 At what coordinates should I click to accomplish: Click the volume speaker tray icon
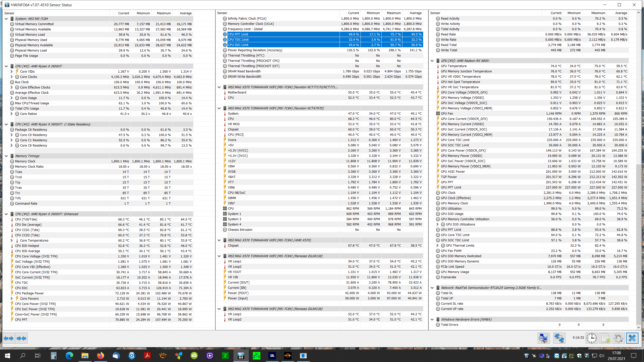pyautogui.click(x=602, y=356)
